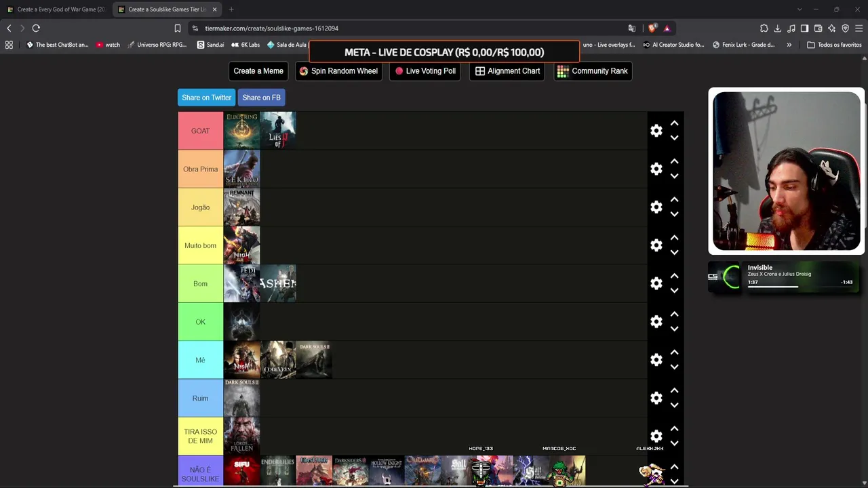Start a Live Voting Poll
This screenshot has width=868, height=488.
coord(425,71)
